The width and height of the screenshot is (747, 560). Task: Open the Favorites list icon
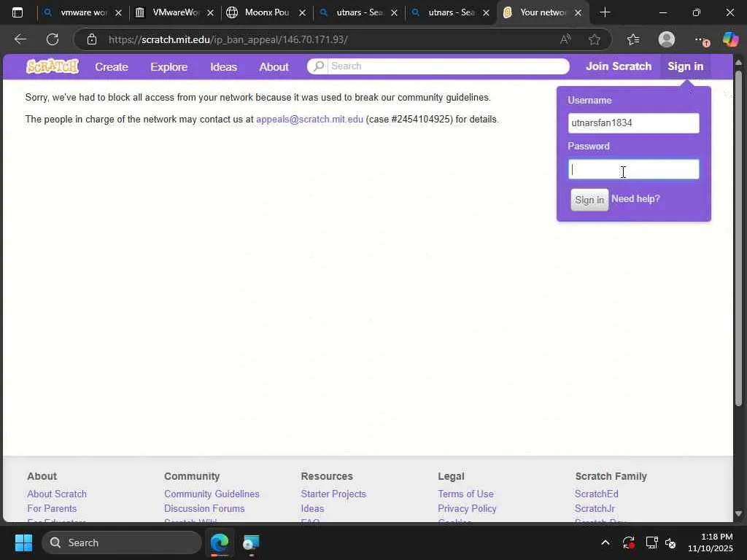[x=633, y=39]
